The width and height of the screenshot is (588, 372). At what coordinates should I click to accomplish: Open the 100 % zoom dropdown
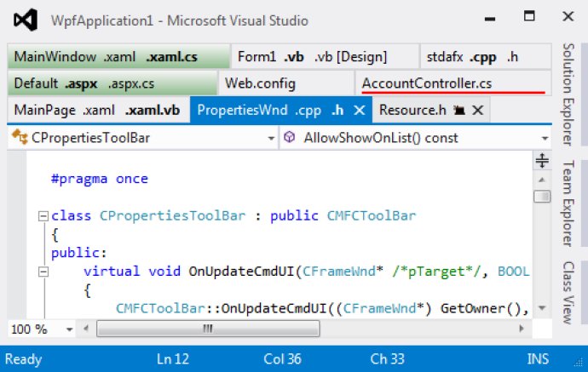[x=69, y=329]
